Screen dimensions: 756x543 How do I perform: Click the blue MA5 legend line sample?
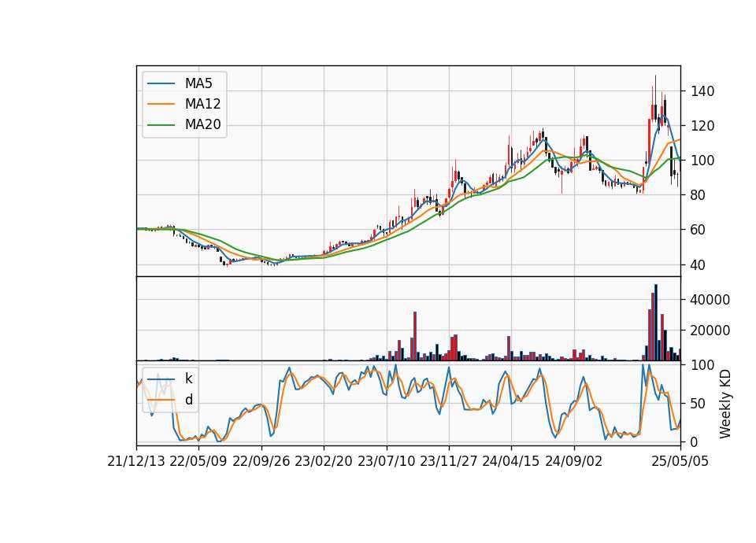tap(161, 83)
